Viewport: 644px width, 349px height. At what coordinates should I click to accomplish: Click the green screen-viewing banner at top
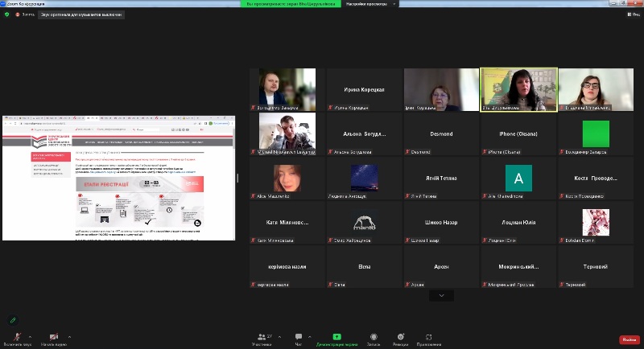[x=291, y=4]
